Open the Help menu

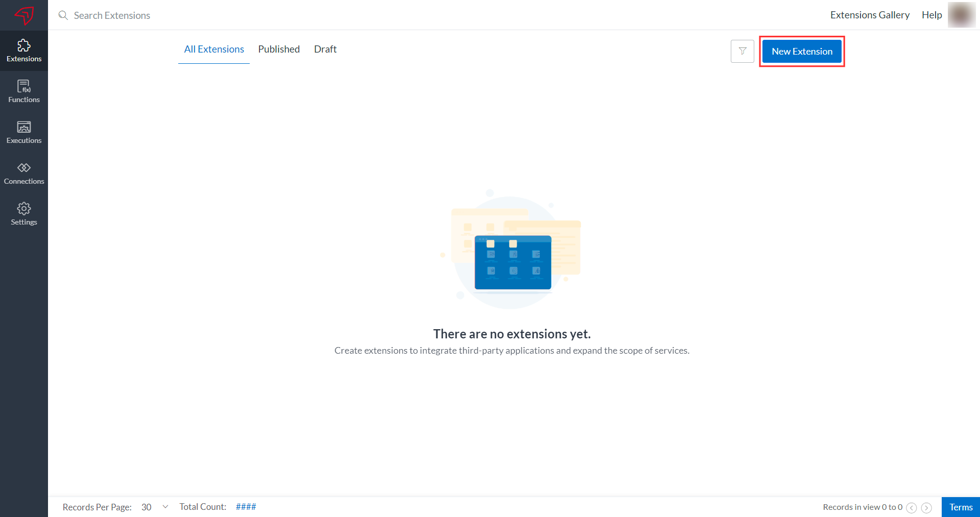[931, 15]
